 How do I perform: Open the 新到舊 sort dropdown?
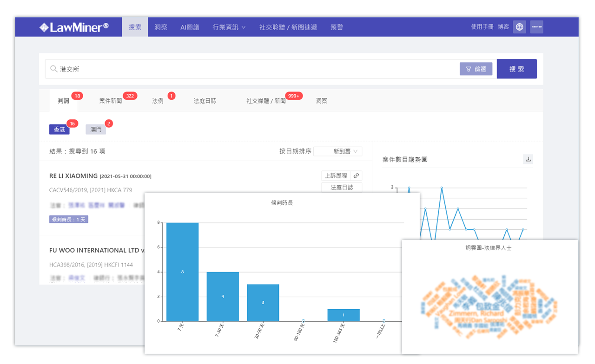[x=338, y=151]
